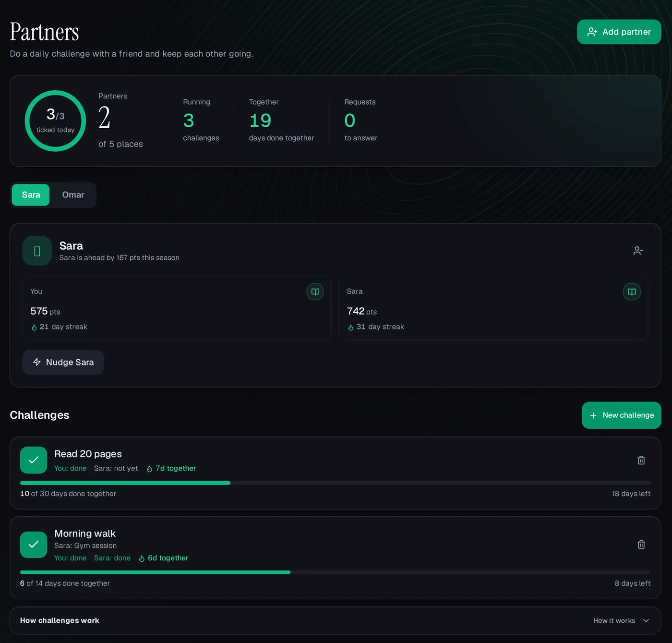Viewport: 672px width, 643px height.
Task: Click the "Sara: not yet" status
Action: point(116,468)
